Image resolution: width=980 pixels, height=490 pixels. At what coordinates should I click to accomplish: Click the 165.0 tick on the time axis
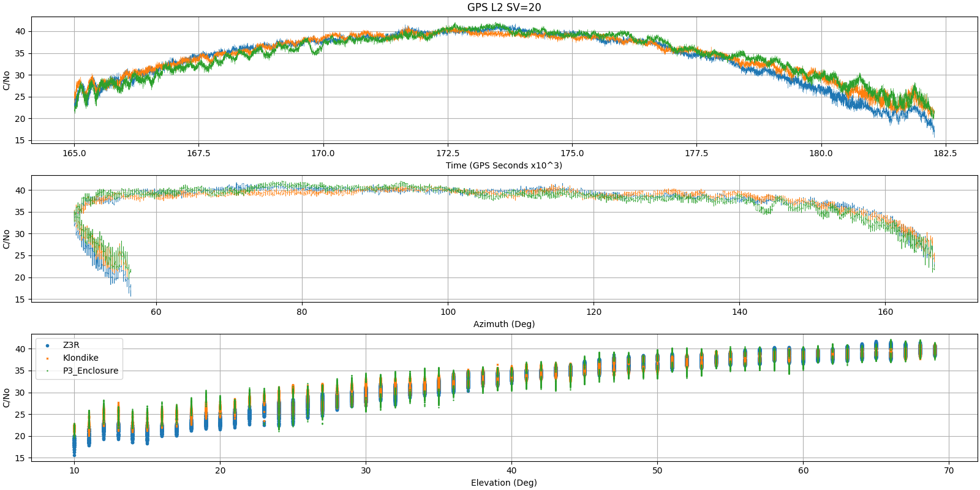(74, 153)
